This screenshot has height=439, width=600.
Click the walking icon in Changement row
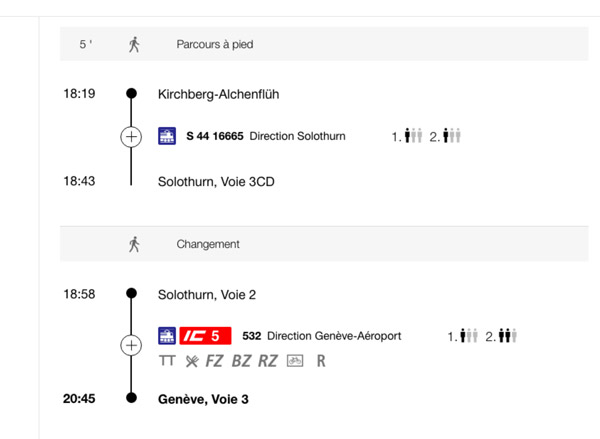[x=134, y=244]
